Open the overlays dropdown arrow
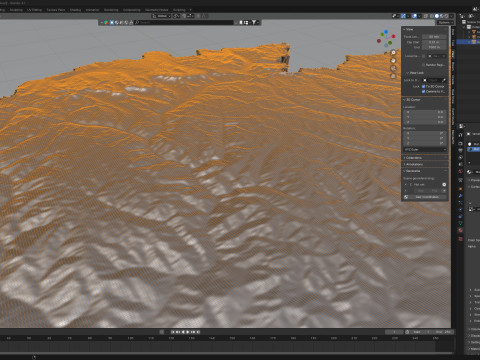The width and height of the screenshot is (480, 360). click(x=419, y=16)
